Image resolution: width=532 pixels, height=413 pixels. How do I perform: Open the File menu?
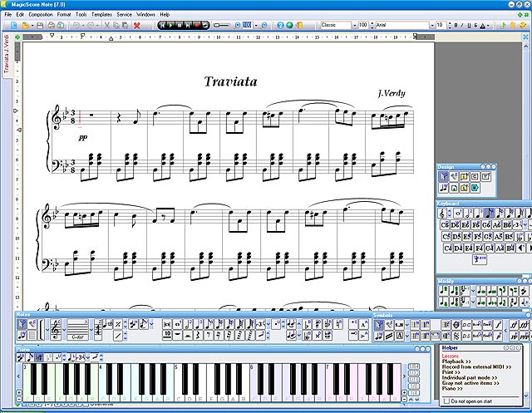coord(8,15)
